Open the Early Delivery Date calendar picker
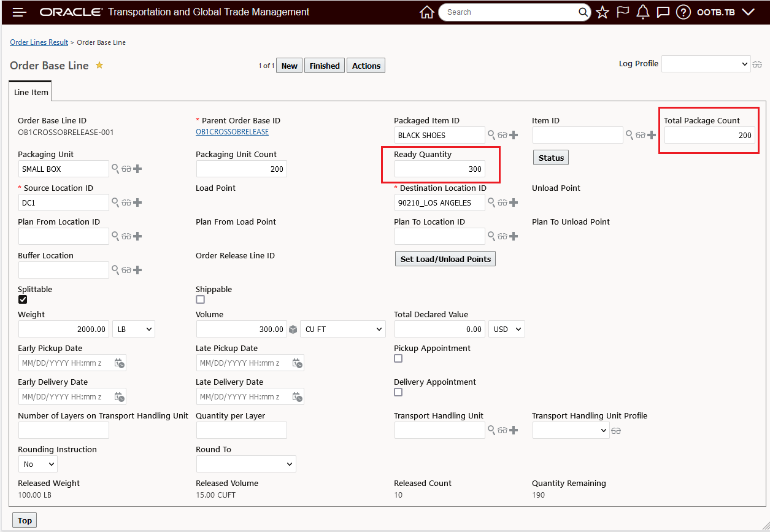 pos(120,397)
